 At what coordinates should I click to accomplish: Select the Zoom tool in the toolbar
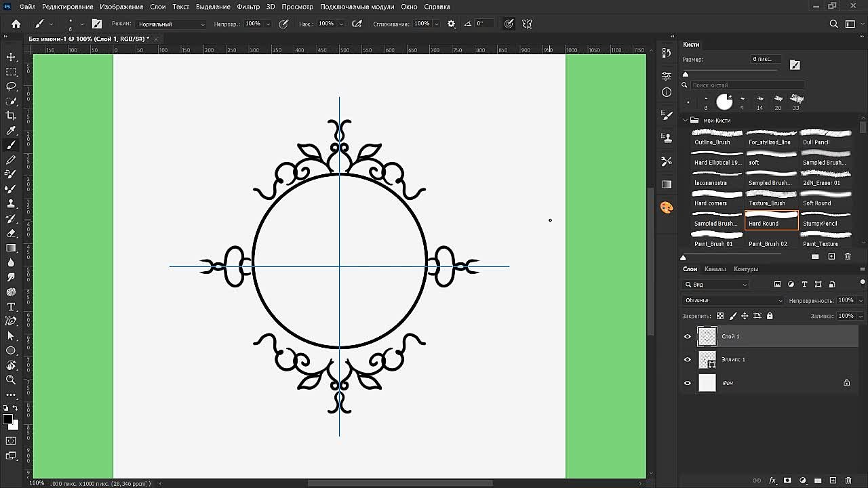pos(11,380)
